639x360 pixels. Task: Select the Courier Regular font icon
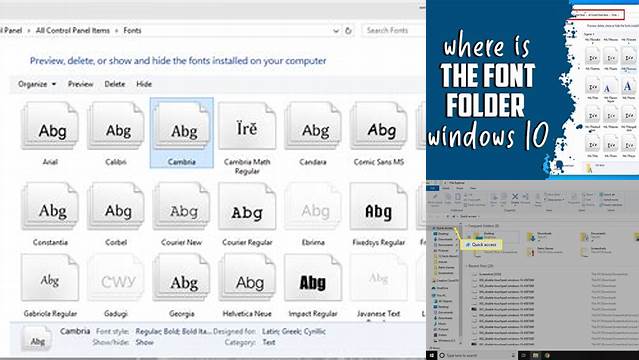pos(247,206)
